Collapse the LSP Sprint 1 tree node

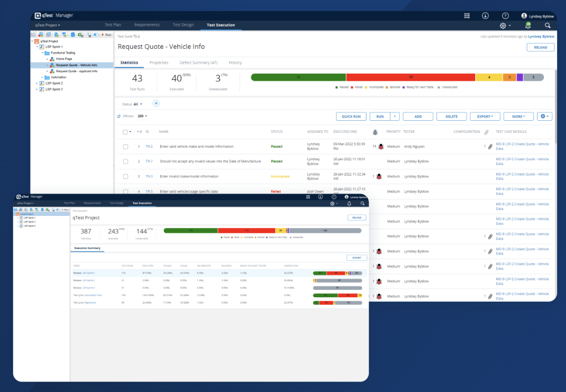(x=36, y=46)
